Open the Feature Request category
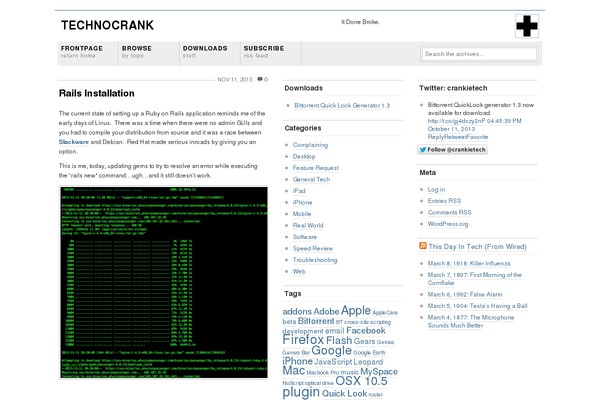Image resolution: width=600 pixels, height=400 pixels. (x=316, y=168)
